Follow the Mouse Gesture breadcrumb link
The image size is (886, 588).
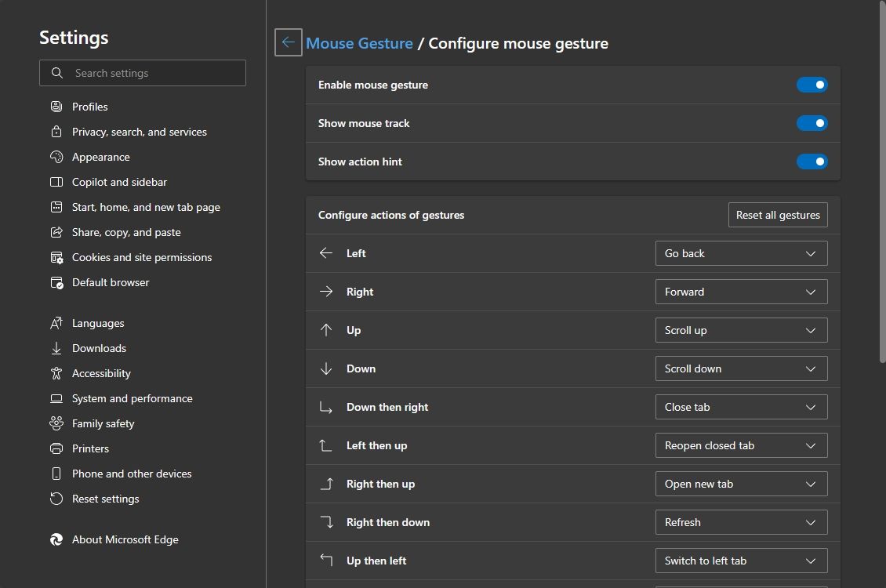(x=360, y=42)
